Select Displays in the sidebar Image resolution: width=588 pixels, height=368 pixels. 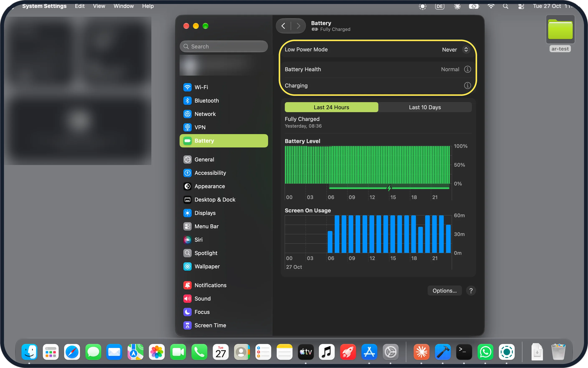[x=224, y=213]
